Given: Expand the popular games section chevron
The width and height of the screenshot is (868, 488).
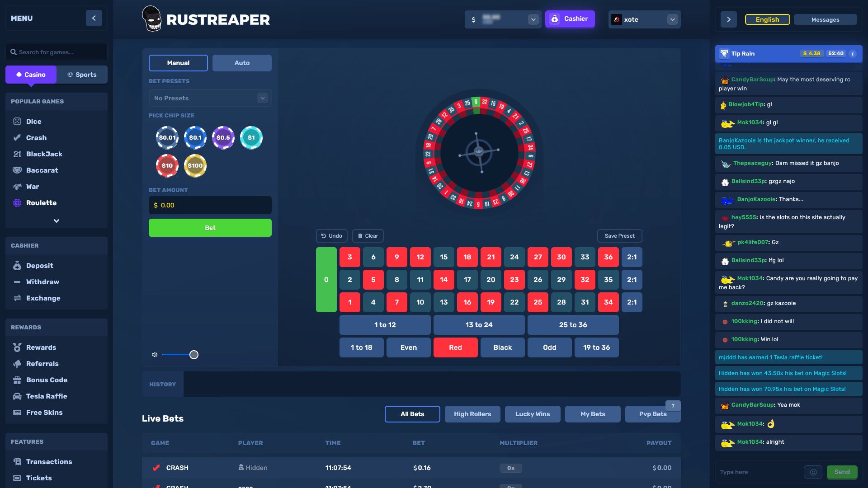Looking at the screenshot, I should (x=56, y=221).
